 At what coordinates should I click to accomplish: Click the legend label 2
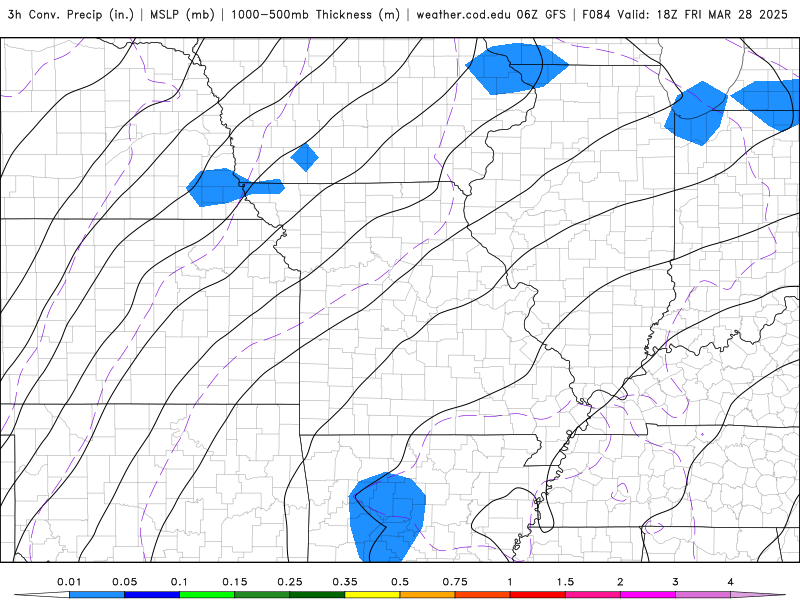620,582
